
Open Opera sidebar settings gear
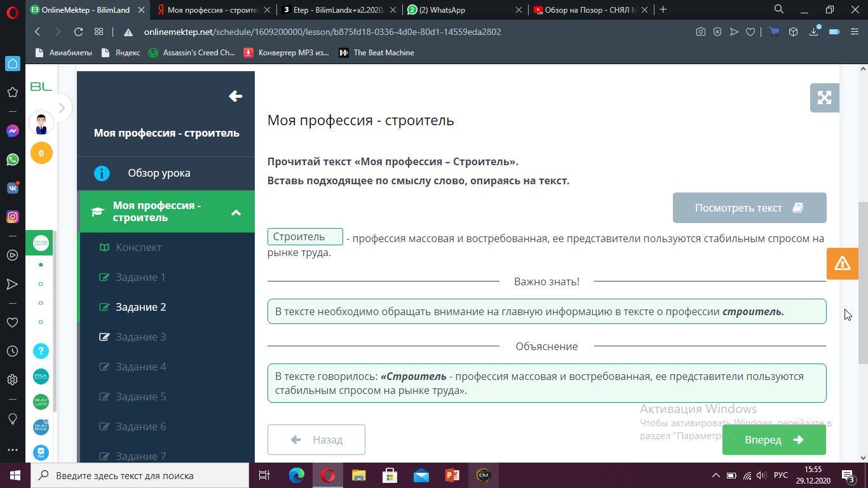(12, 380)
